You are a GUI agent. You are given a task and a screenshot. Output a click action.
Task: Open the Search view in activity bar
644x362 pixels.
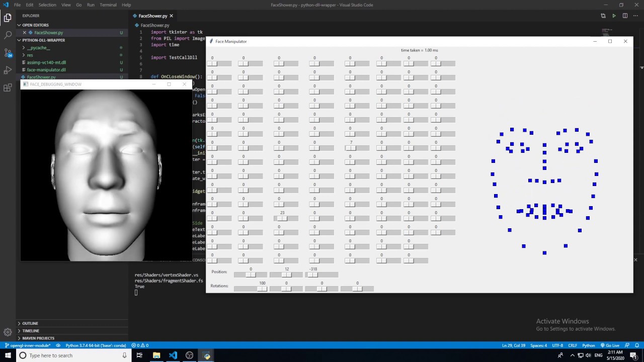8,35
